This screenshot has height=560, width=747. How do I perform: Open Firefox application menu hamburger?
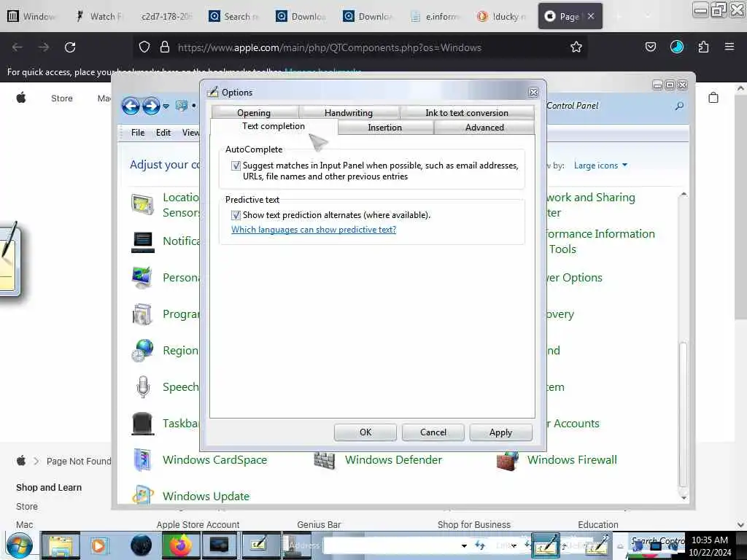point(729,47)
